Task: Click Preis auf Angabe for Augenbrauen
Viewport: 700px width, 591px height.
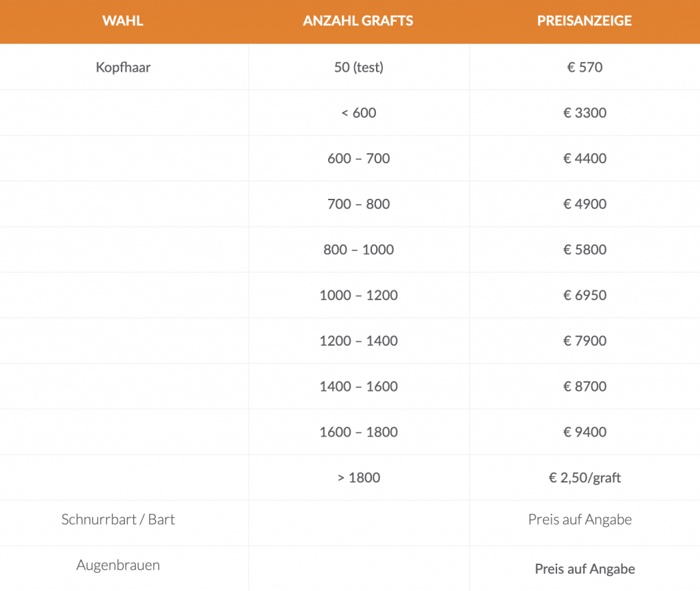Action: pos(584,568)
